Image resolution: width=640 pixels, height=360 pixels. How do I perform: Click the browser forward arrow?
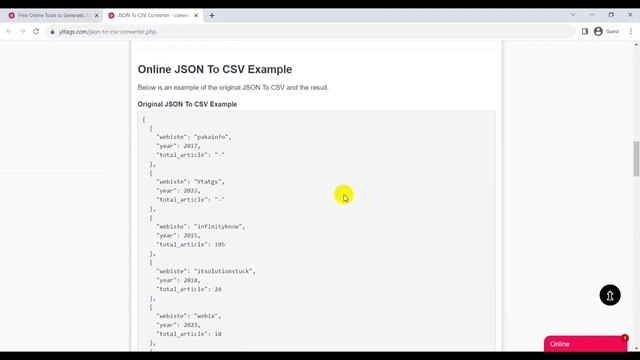(22, 31)
